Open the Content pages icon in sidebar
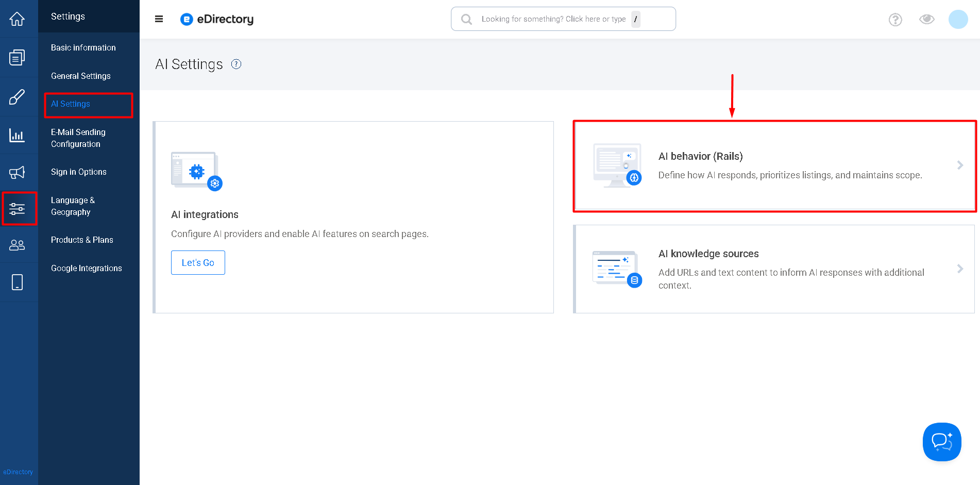Image resolution: width=980 pixels, height=485 pixels. [x=17, y=57]
